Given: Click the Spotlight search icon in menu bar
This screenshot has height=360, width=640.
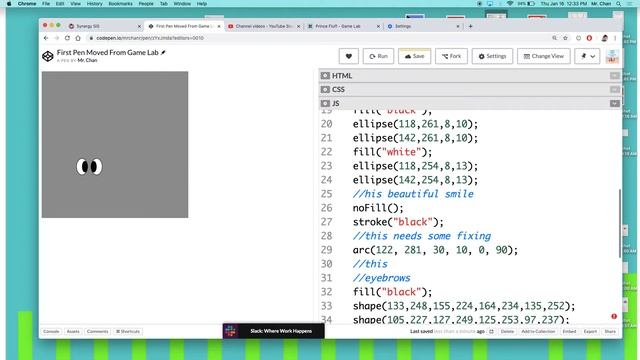Looking at the screenshot, I should point(619,4).
